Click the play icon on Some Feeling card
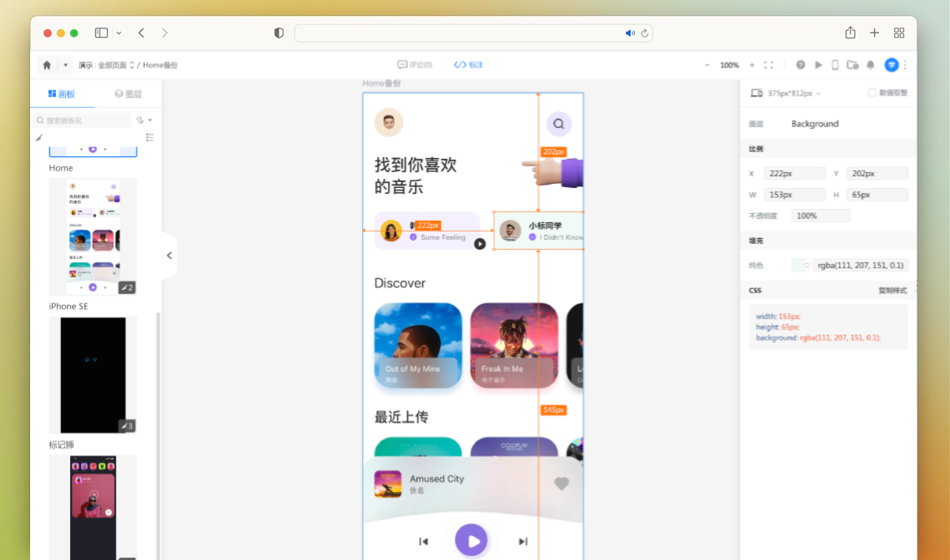The width and height of the screenshot is (950, 560). pyautogui.click(x=480, y=244)
